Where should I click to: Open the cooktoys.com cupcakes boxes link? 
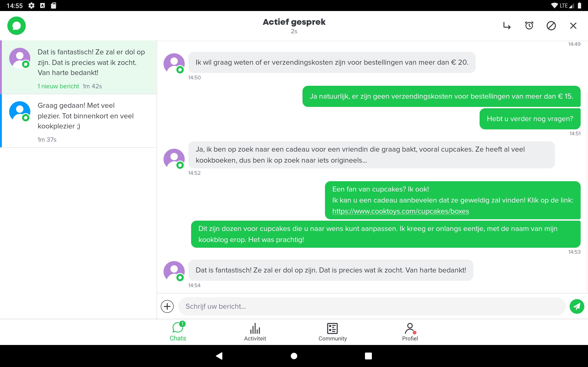400,211
